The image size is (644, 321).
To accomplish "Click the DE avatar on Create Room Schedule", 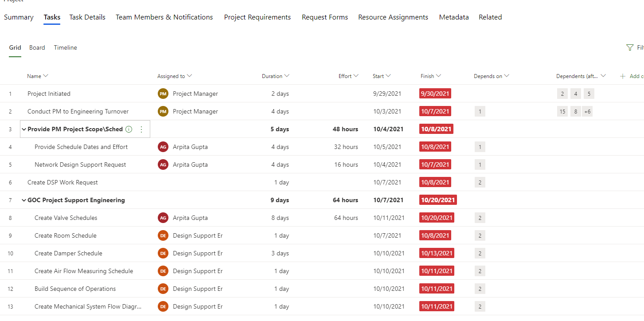I will coord(163,235).
